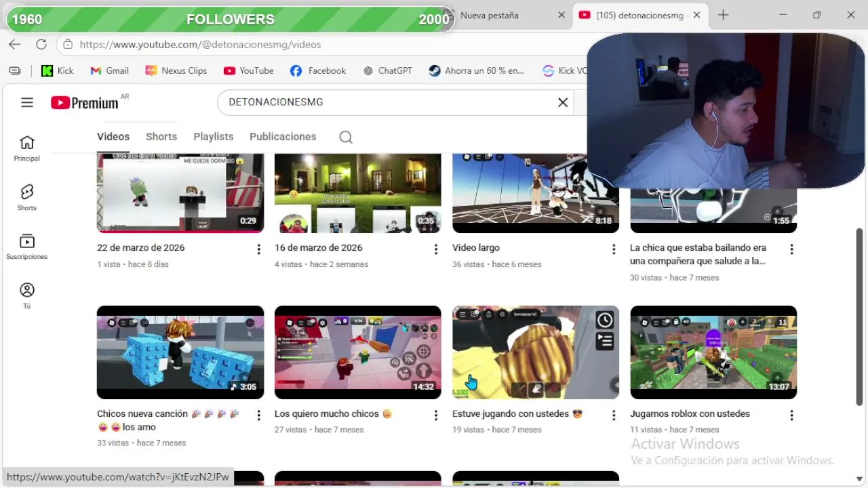Close the Nueva pestaña tab

pos(561,15)
